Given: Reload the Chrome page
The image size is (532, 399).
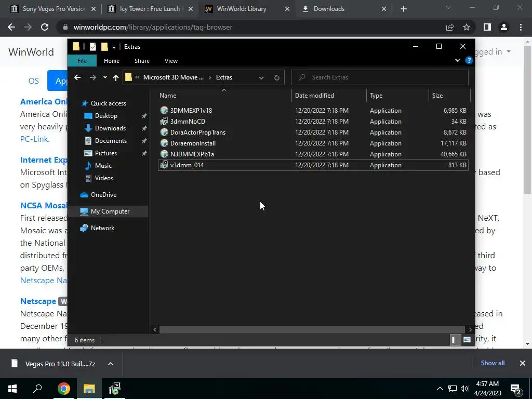Looking at the screenshot, I should click(45, 27).
